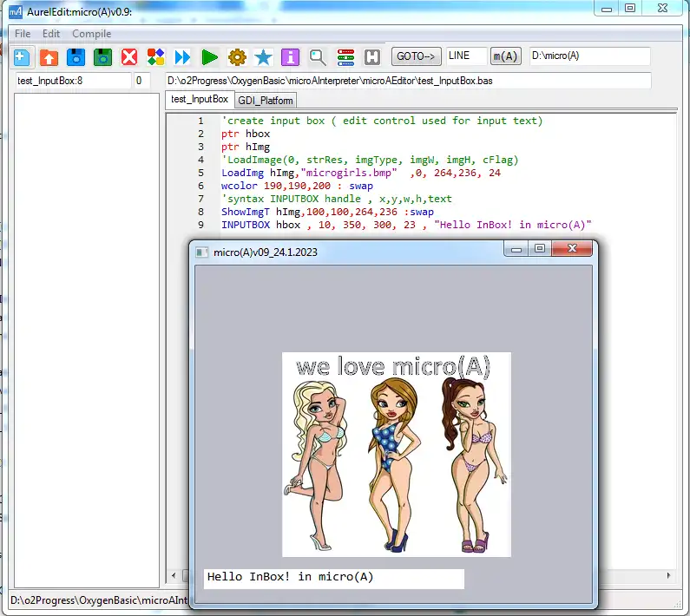Click the red X close-file icon

coord(129,57)
